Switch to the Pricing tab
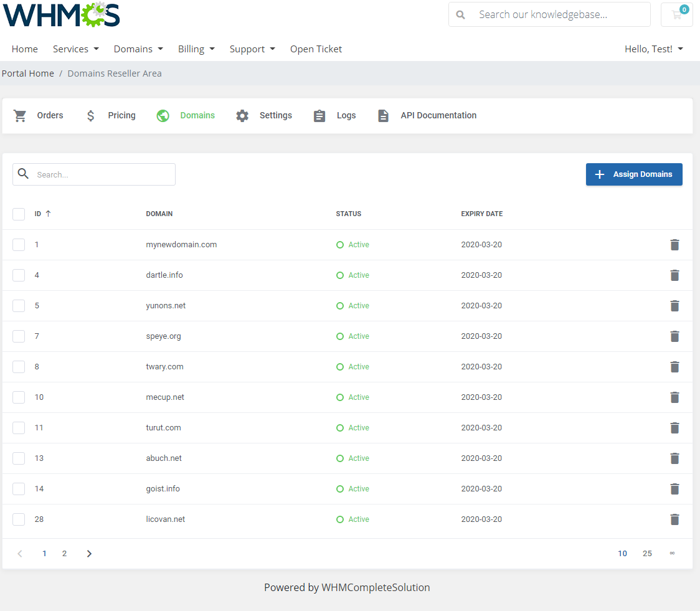Screen dimensions: 700x611 [111, 116]
